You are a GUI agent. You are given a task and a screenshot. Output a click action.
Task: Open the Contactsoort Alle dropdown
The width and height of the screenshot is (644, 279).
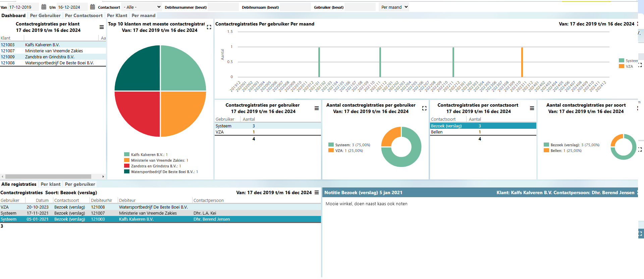(142, 7)
